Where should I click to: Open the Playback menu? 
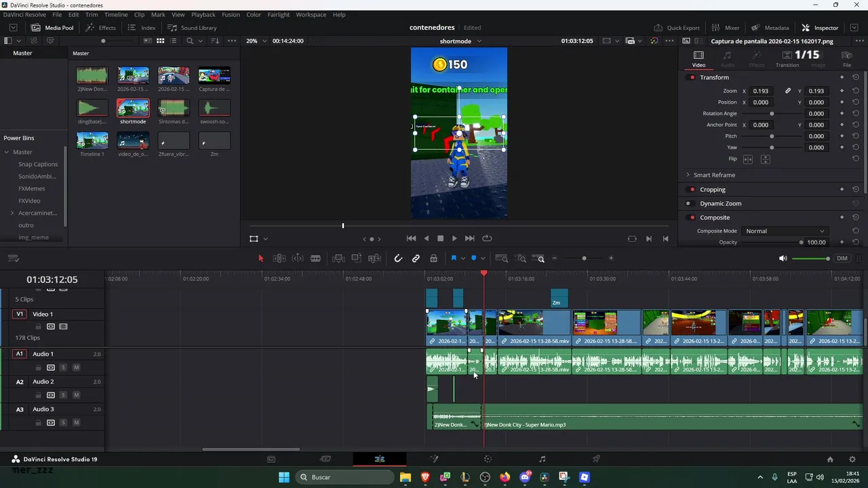(203, 14)
